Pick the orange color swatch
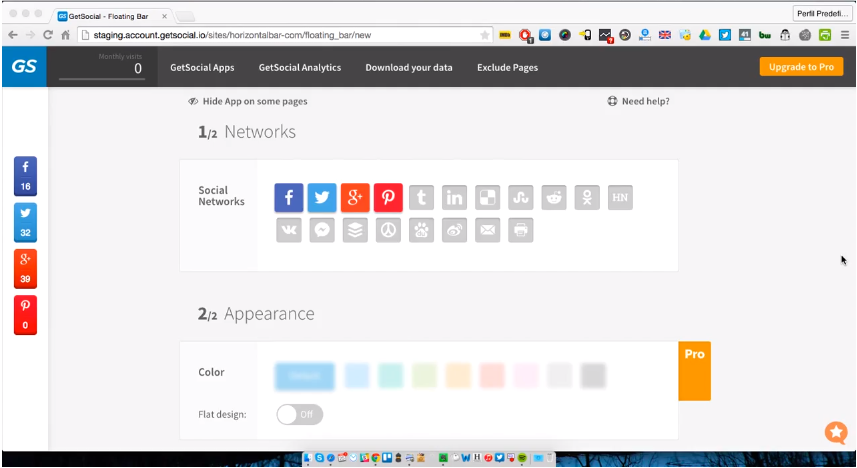Screen dimensions: 857x468 pyautogui.click(x=458, y=376)
